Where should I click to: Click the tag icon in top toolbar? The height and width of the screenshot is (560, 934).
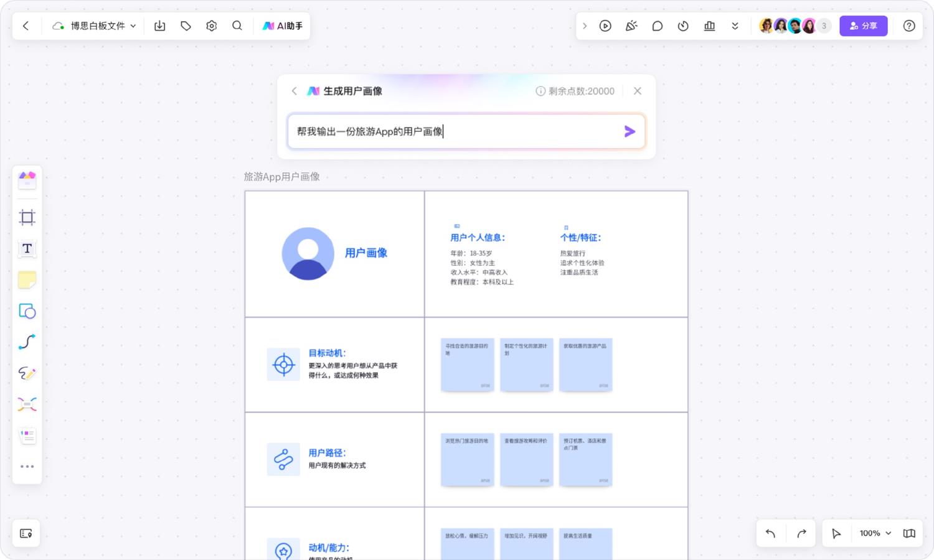point(186,26)
